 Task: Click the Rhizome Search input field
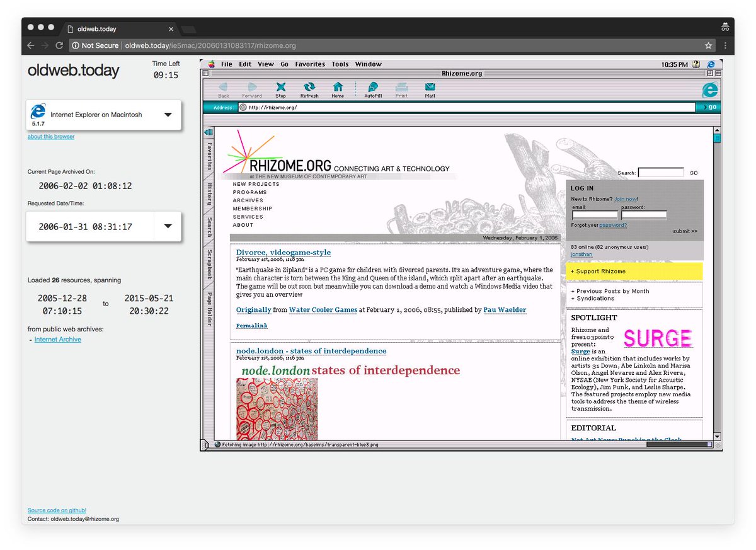pos(661,172)
